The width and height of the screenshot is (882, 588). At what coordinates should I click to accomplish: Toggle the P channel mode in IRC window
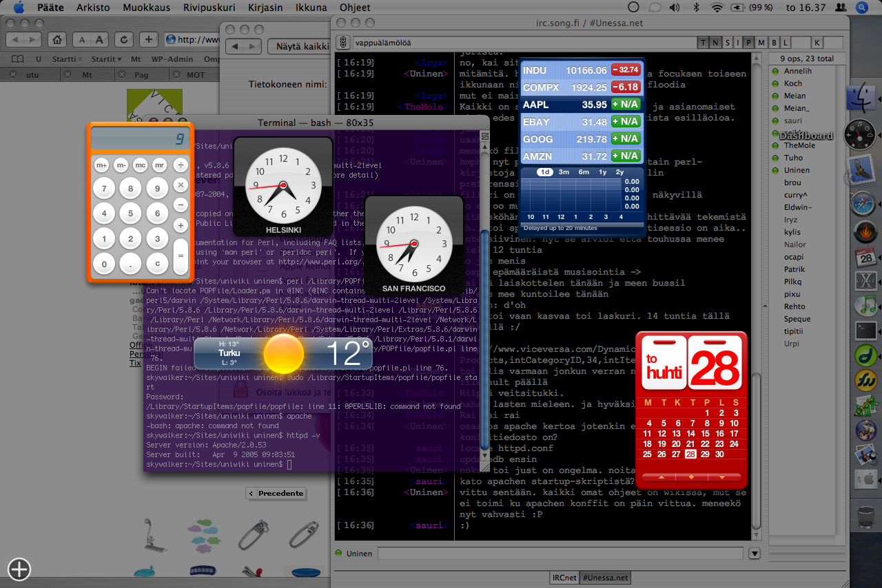click(x=750, y=43)
